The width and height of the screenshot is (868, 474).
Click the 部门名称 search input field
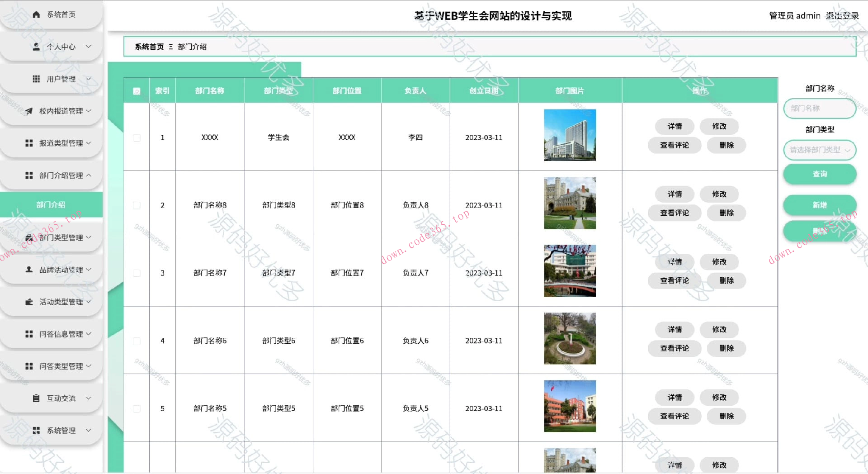[819, 109]
